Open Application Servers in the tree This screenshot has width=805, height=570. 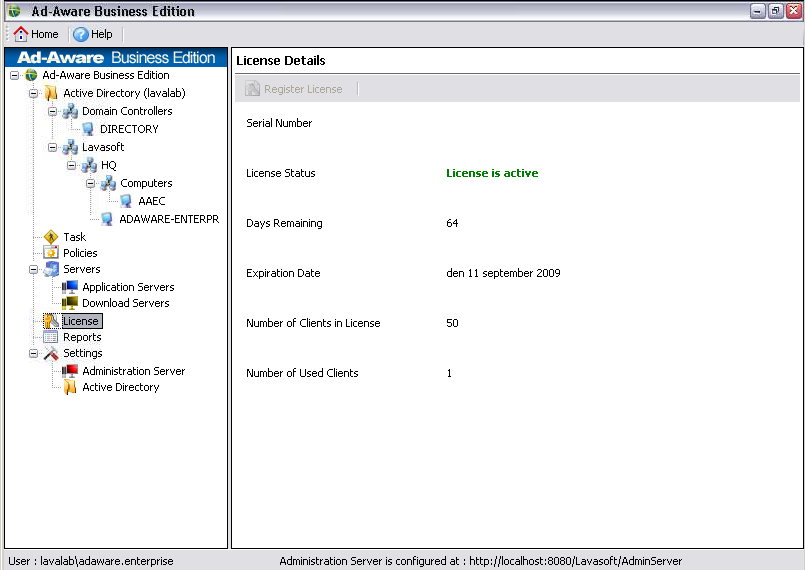(x=128, y=287)
